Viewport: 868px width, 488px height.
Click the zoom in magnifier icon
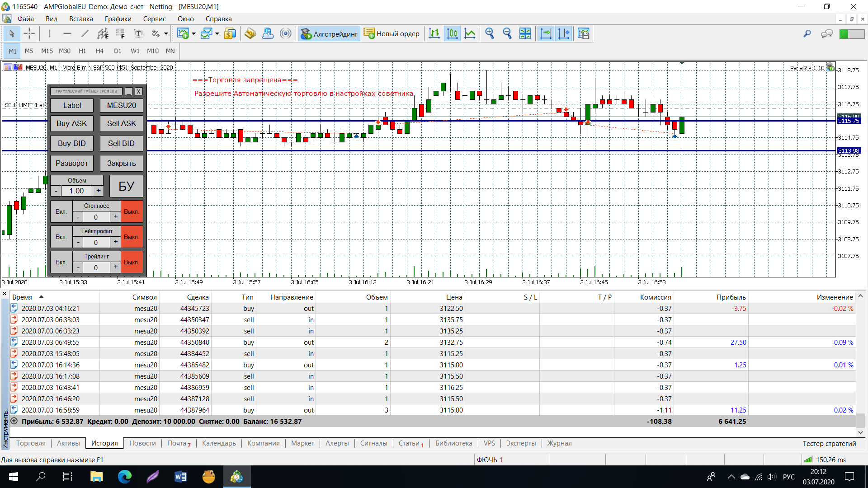(x=490, y=33)
